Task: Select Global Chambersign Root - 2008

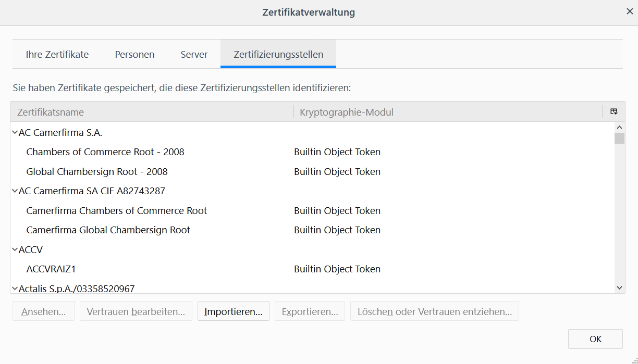Action: pos(97,171)
